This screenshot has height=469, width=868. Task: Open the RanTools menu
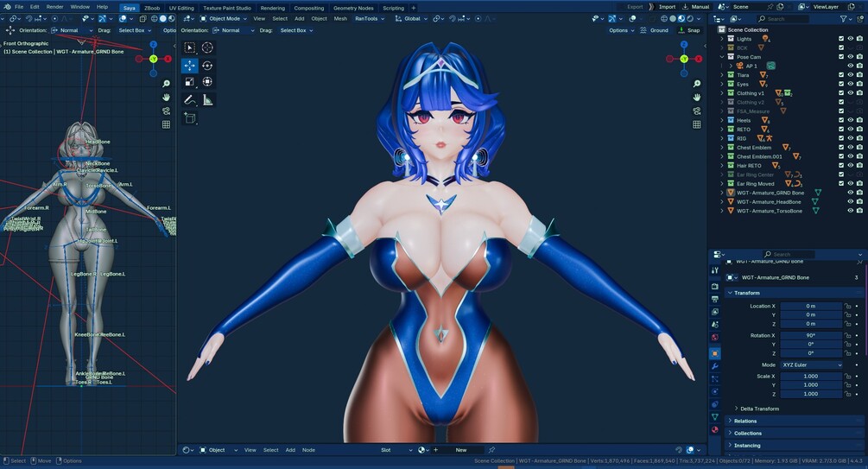tap(370, 19)
